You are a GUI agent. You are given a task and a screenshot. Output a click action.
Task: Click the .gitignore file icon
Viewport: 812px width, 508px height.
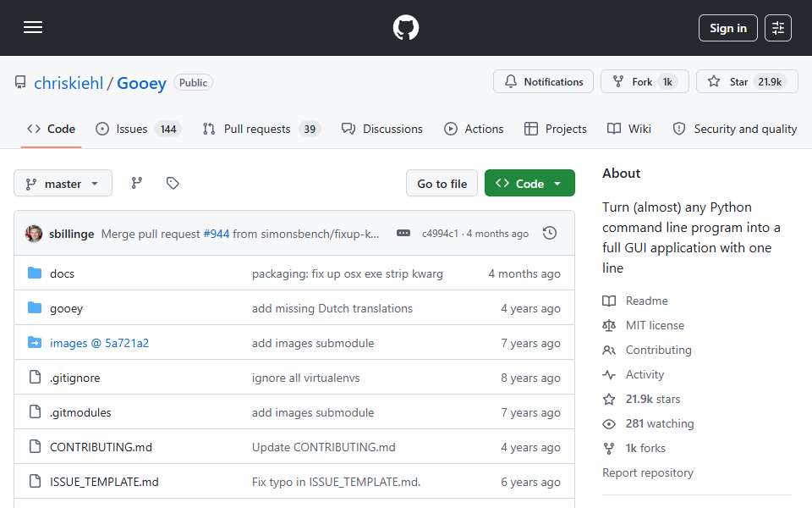[x=35, y=377]
